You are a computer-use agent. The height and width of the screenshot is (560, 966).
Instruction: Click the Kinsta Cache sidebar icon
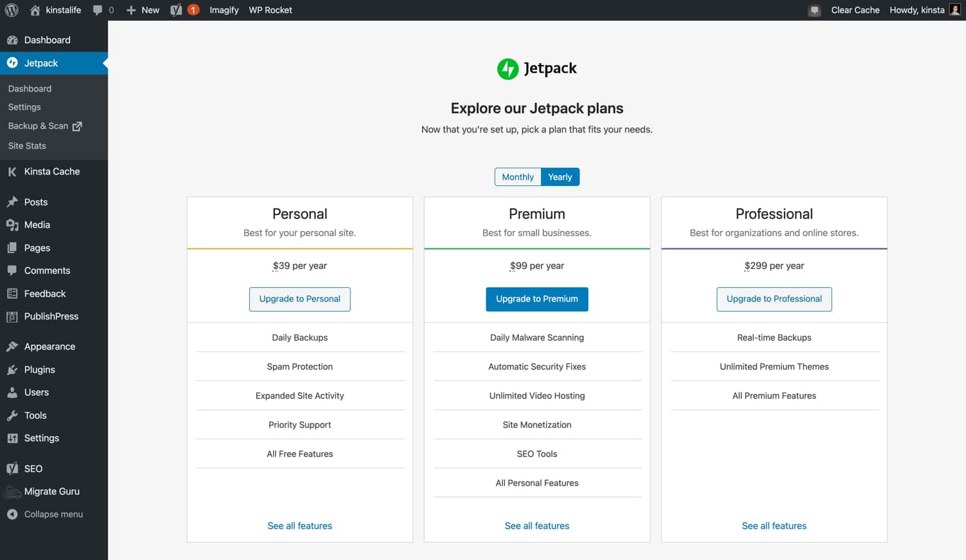click(x=12, y=171)
